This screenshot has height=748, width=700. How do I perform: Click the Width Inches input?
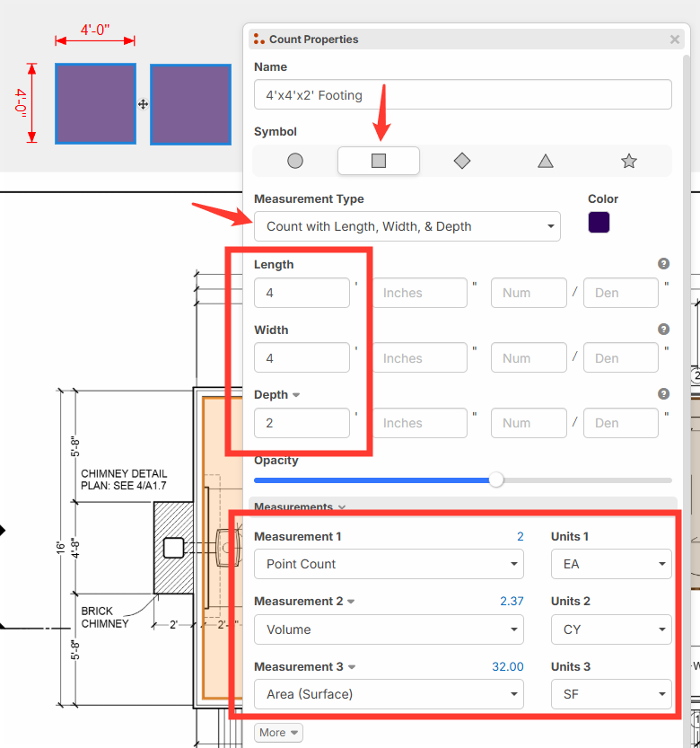coord(420,357)
